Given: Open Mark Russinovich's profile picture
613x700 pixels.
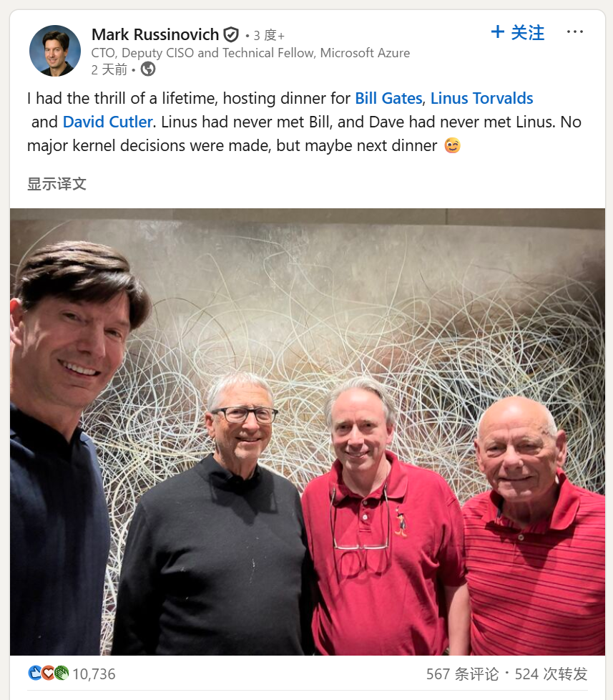Looking at the screenshot, I should [x=55, y=50].
